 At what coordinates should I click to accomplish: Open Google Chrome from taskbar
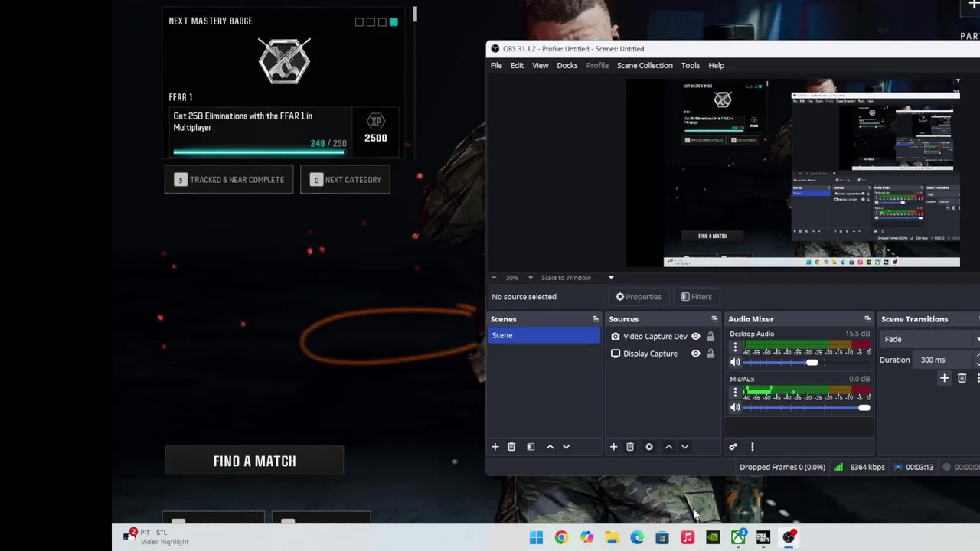point(561,538)
